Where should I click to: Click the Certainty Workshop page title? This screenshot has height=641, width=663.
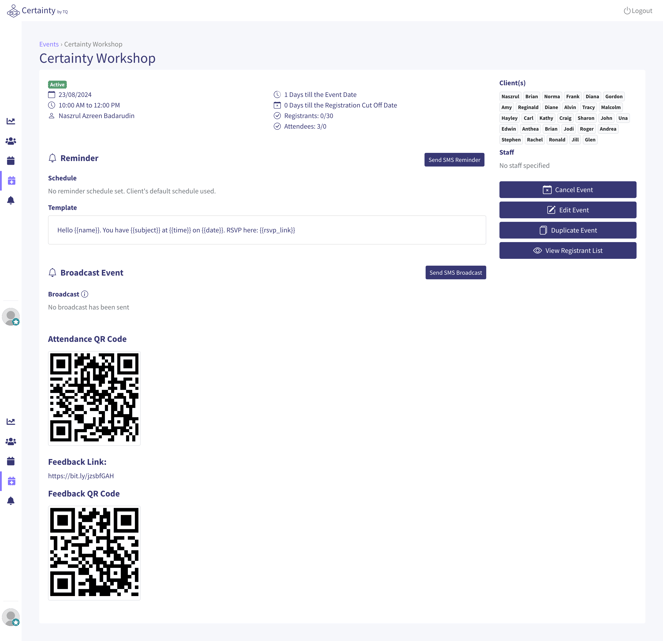tap(97, 58)
